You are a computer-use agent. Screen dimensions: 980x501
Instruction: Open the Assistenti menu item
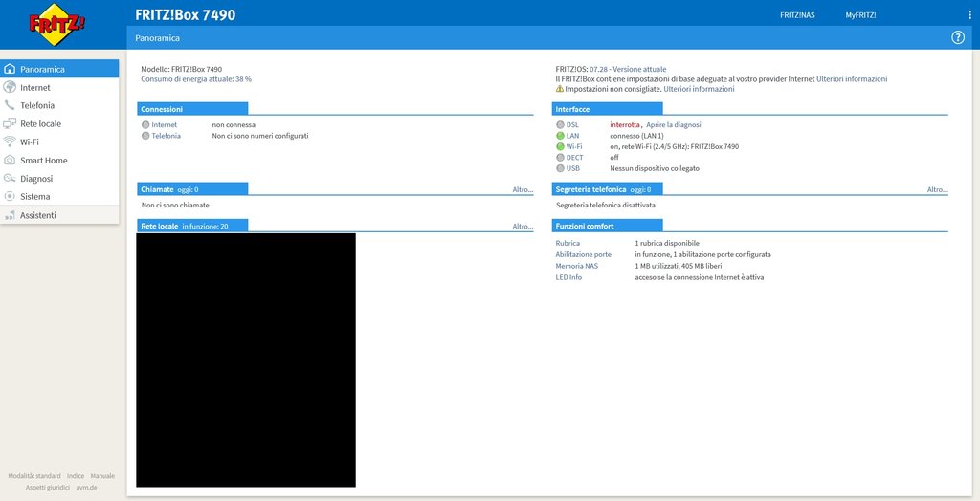pos(59,215)
